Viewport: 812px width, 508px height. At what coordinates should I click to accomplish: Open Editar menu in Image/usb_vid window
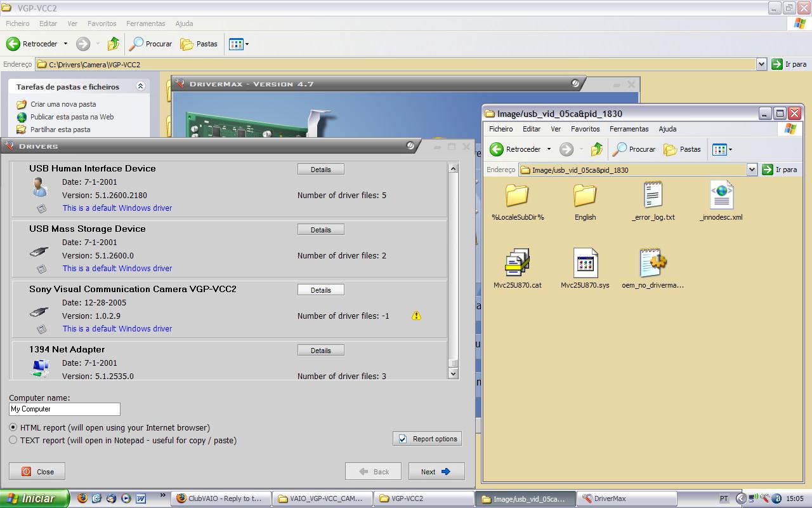click(x=532, y=129)
